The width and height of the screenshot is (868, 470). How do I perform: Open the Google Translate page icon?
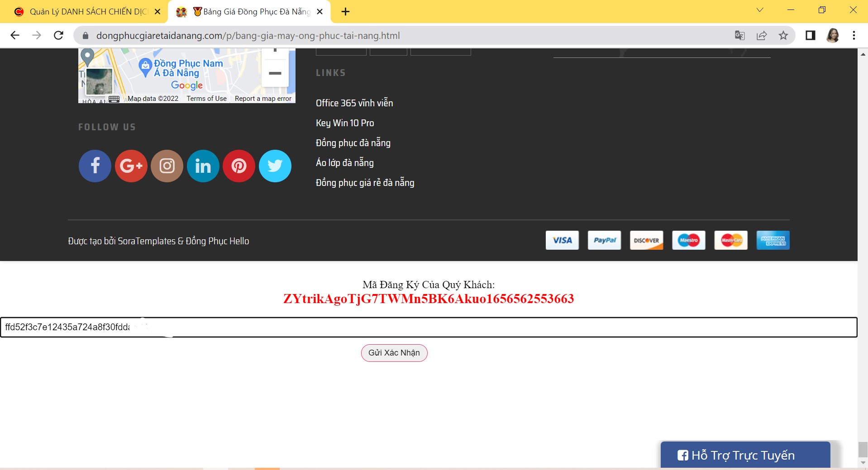coord(739,35)
